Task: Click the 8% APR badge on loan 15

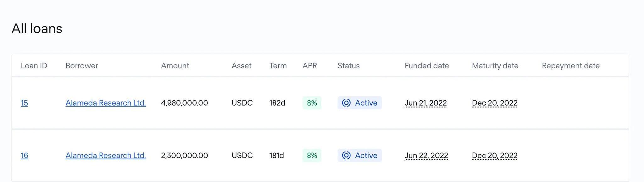Action: point(312,103)
